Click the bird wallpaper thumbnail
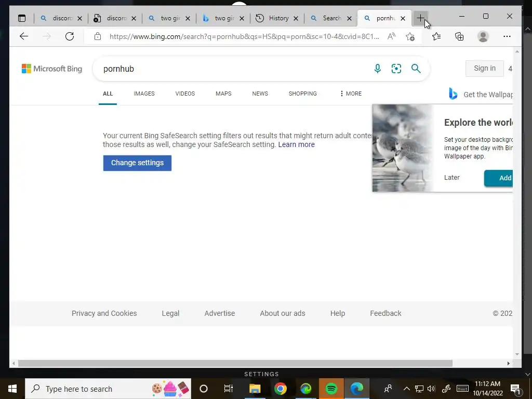The image size is (532, 399). point(403,148)
